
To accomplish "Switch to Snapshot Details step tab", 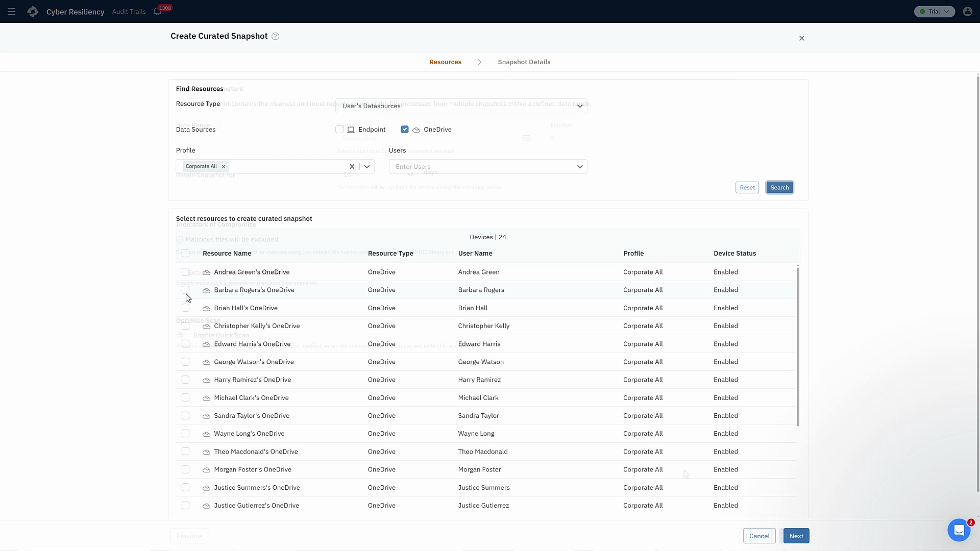I will tap(524, 62).
